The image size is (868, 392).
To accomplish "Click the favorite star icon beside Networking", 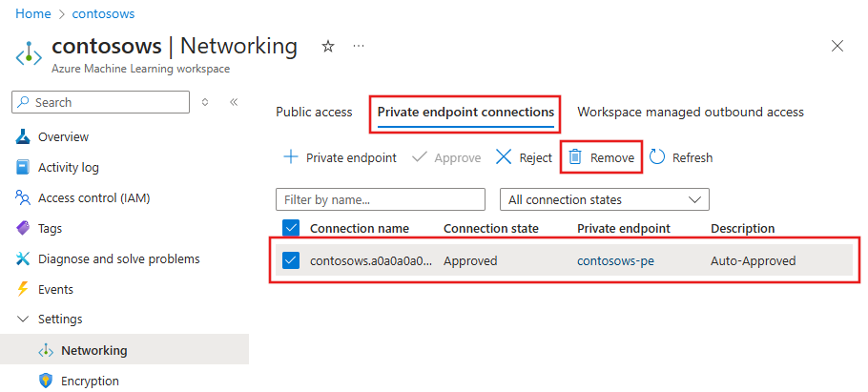I will (x=328, y=46).
